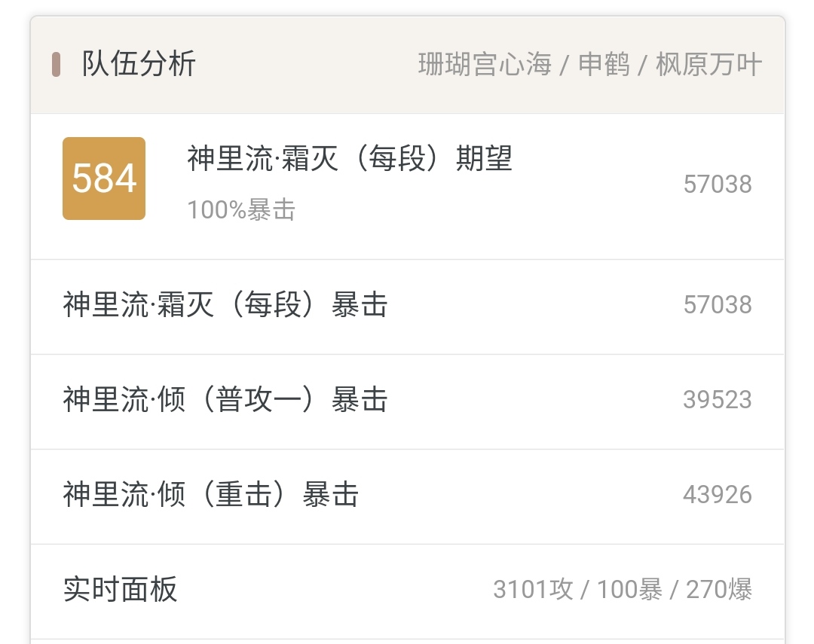This screenshot has width=814, height=644.
Task: Click the 43926 damage value
Action: coord(718,495)
